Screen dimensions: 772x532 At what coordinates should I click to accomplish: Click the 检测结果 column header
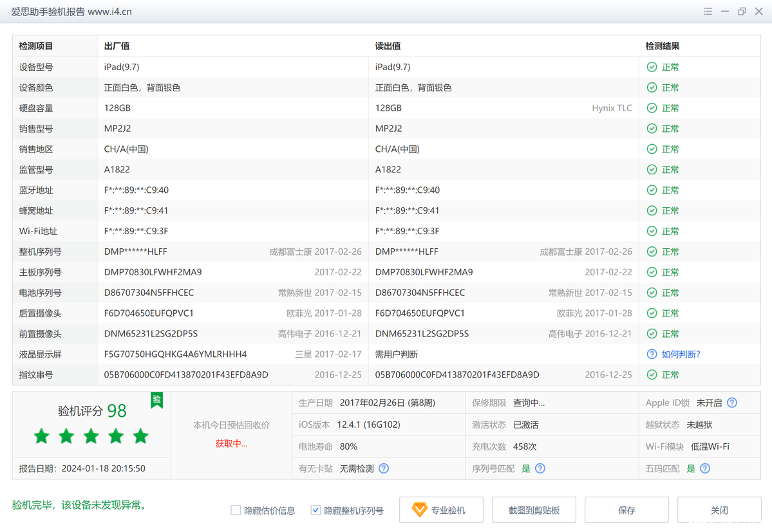tap(663, 46)
